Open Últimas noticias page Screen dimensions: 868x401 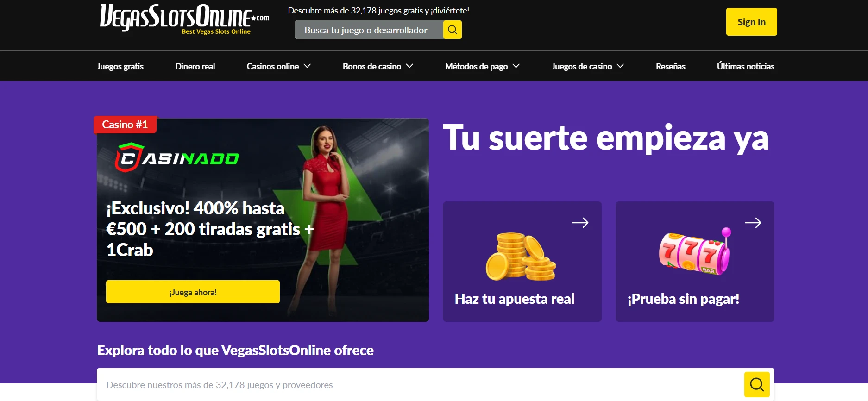point(745,66)
